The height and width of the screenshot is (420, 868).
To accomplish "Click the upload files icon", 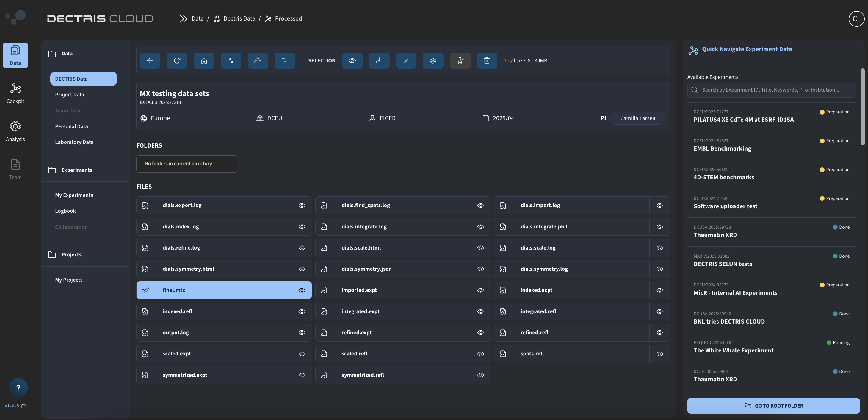I will (x=258, y=61).
